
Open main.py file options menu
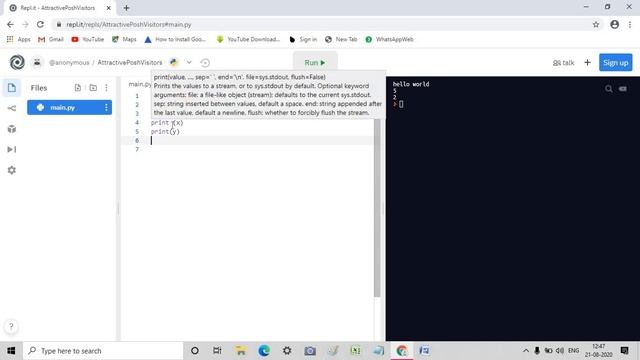[x=106, y=107]
